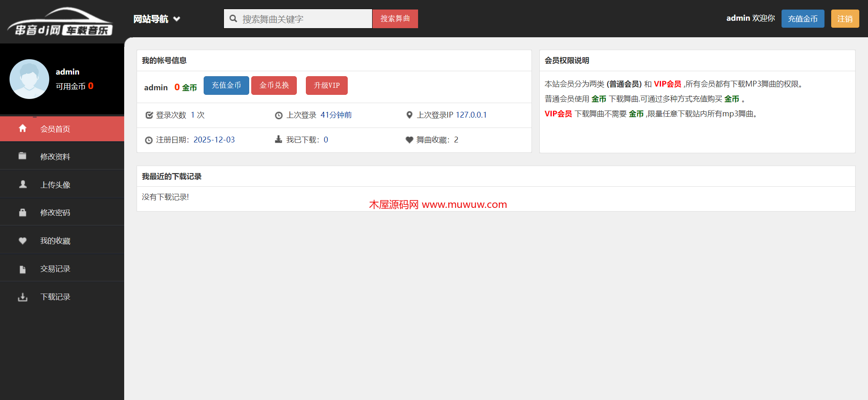This screenshot has width=868, height=400.
Task: Go to 下载记录 in the sidebar
Action: click(x=55, y=297)
